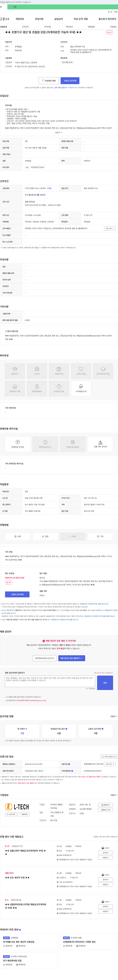The image size is (118, 980).
Task: Select the 통근버스 welfare icon
Action: pyautogui.click(x=15, y=371)
